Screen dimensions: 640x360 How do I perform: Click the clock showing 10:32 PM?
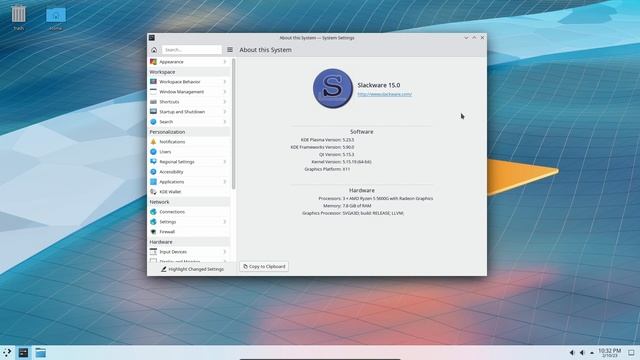pyautogui.click(x=609, y=353)
